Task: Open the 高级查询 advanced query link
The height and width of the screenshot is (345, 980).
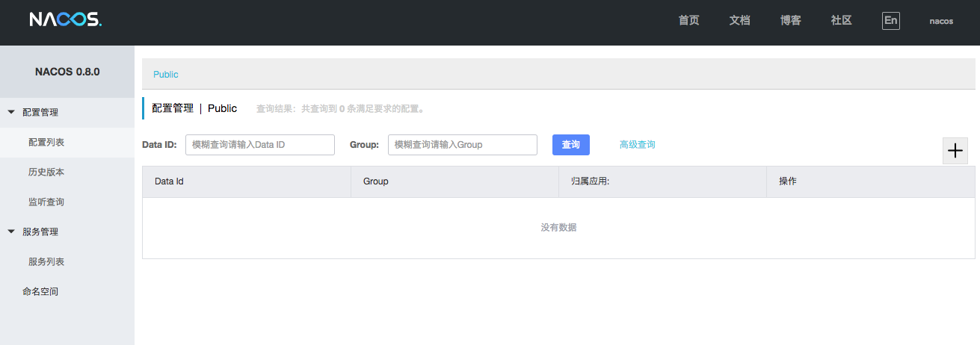Action: click(x=637, y=145)
